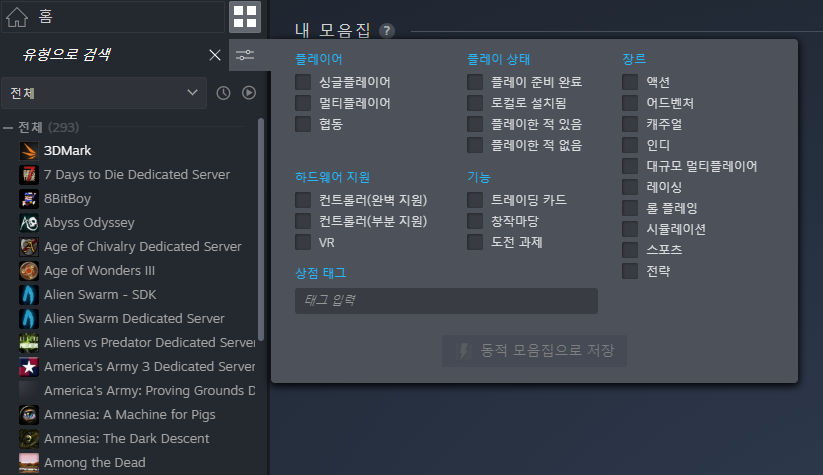Select 대규모 멀티플레이어 genre checkbox

[630, 166]
